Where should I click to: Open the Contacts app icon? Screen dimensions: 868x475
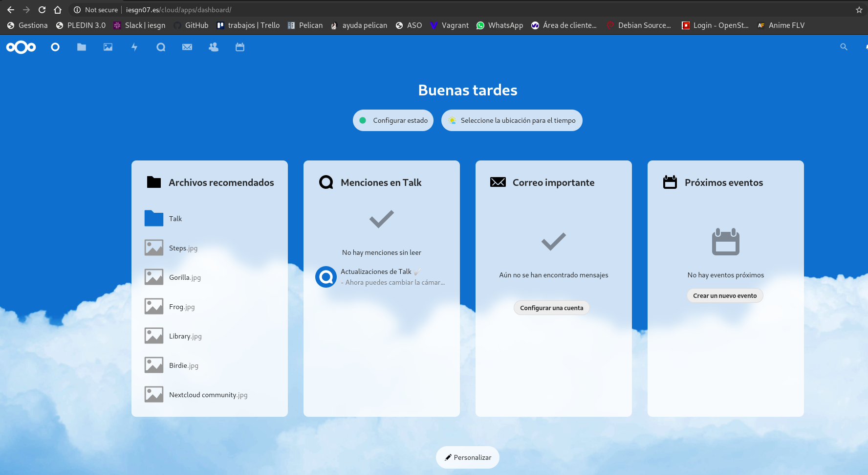click(x=214, y=47)
